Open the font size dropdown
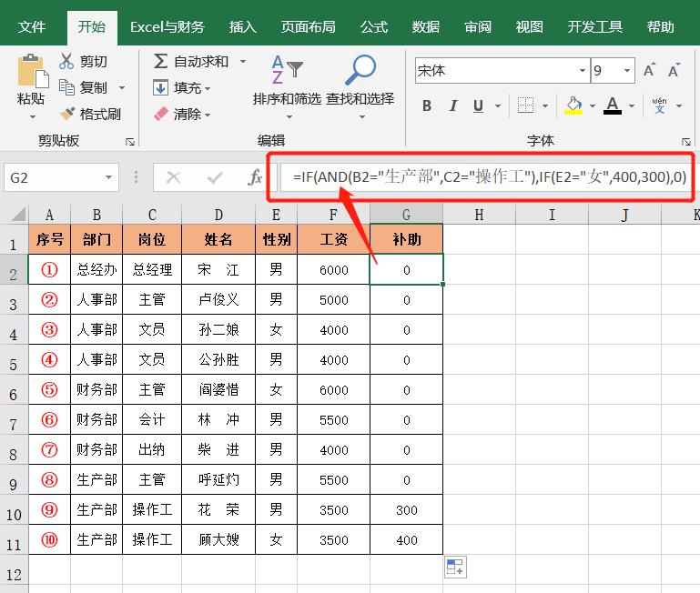The height and width of the screenshot is (593, 700). tap(627, 71)
